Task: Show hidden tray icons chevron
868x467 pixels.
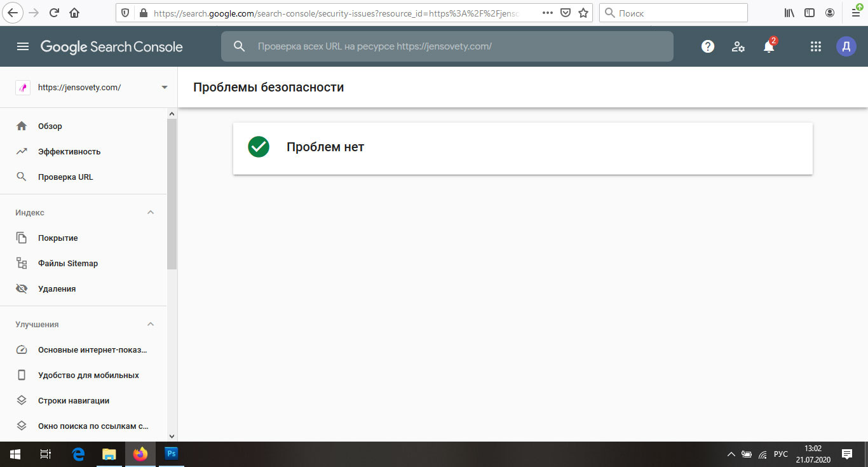Action: pyautogui.click(x=731, y=454)
